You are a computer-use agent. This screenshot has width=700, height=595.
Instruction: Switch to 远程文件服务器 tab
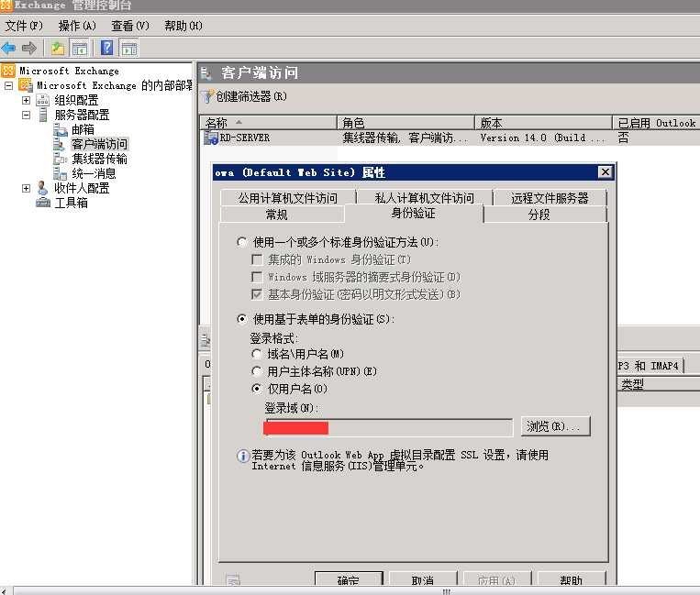550,198
